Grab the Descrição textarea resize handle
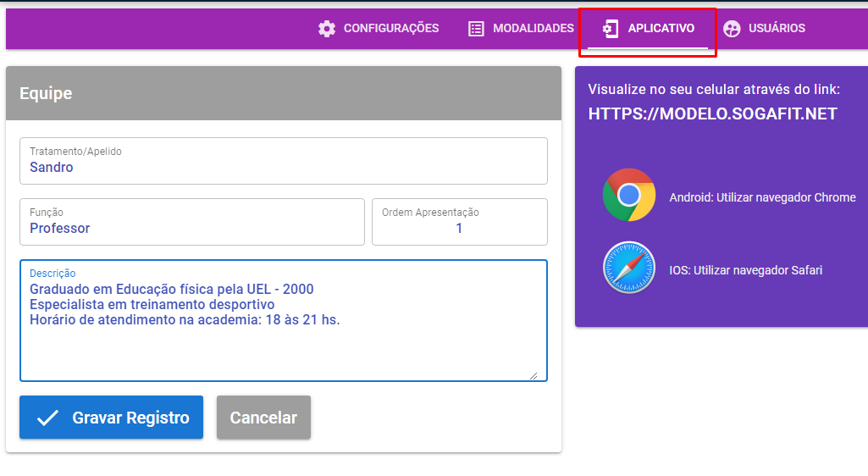Image resolution: width=868 pixels, height=476 pixels. [534, 376]
